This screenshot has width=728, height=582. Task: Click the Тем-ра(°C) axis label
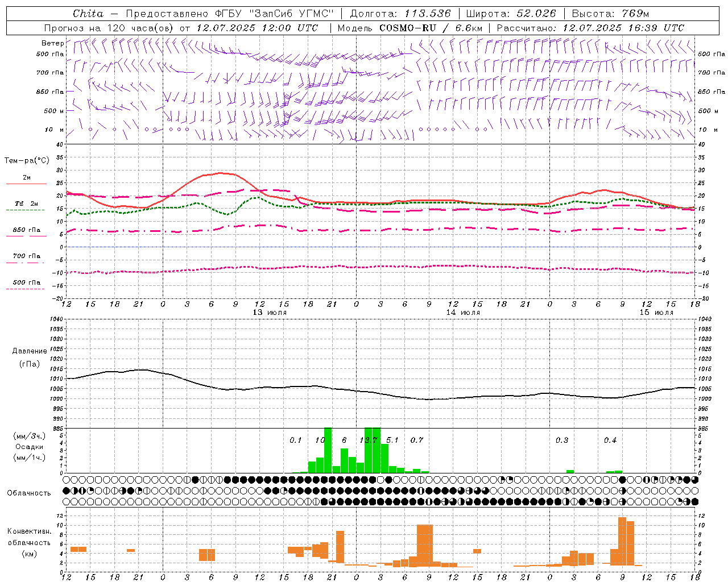coord(27,161)
